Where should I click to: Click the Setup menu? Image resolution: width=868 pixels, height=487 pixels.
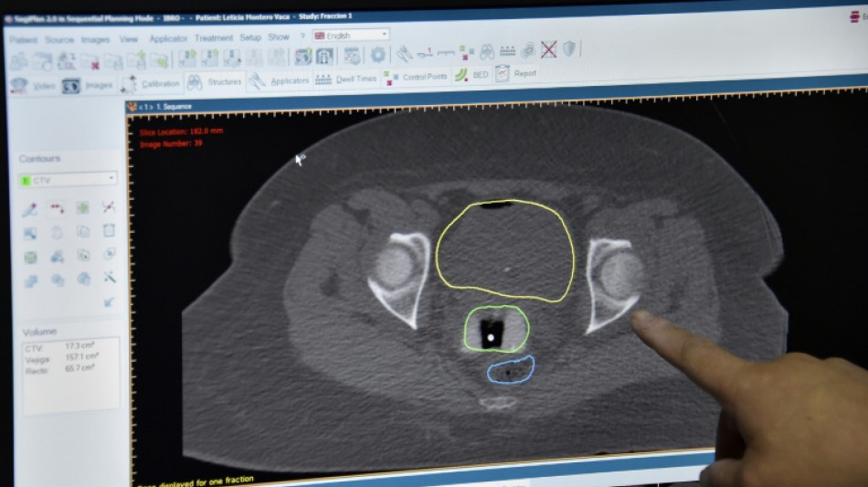(250, 38)
